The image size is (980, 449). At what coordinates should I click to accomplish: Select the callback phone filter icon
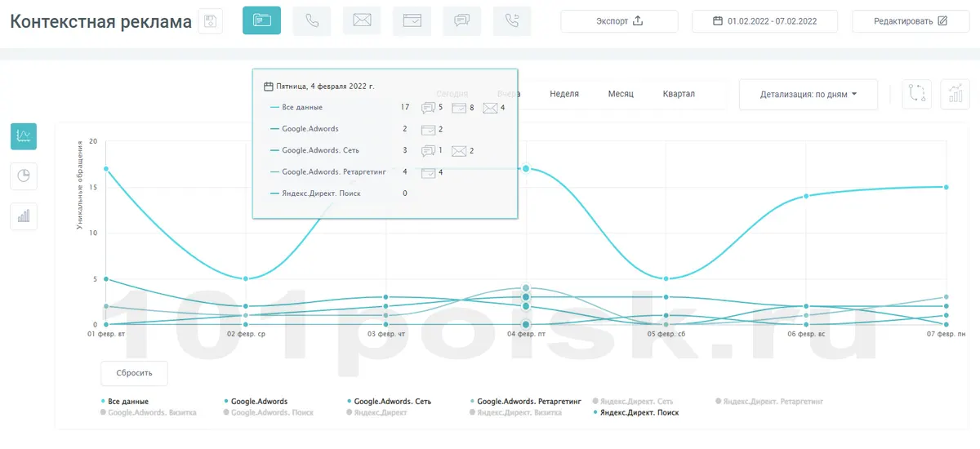(x=511, y=21)
